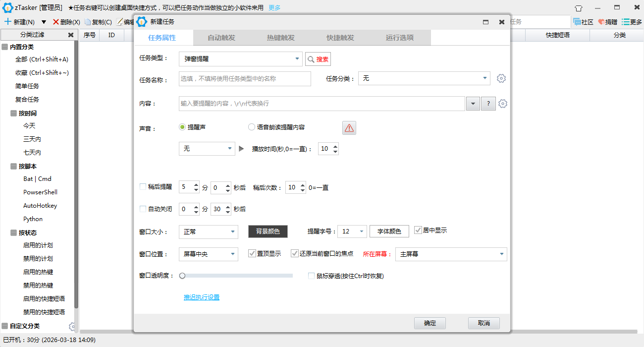Click the 搜索 magnifier button

click(x=318, y=59)
